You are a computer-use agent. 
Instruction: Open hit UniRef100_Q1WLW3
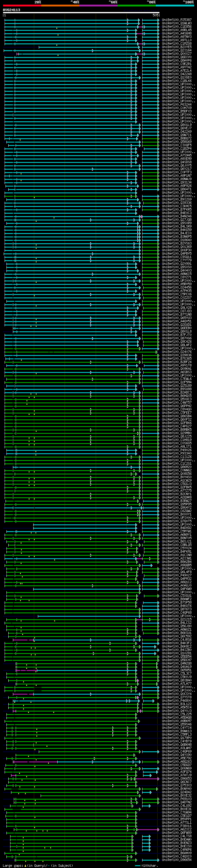point(177,23)
